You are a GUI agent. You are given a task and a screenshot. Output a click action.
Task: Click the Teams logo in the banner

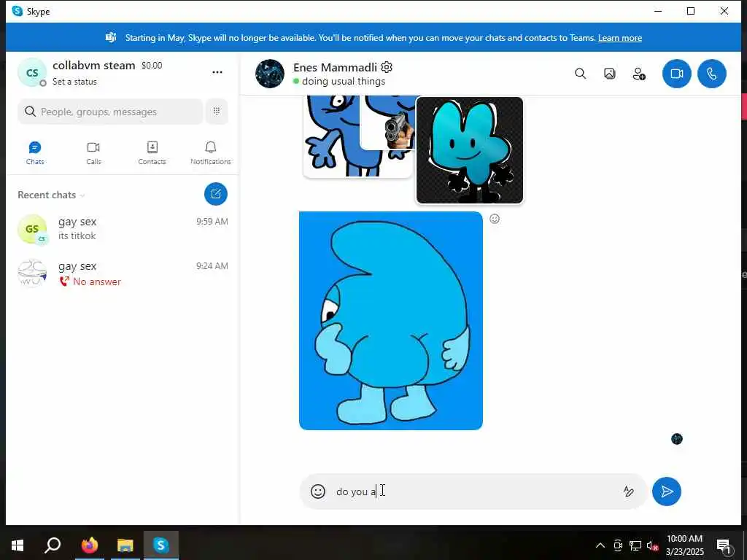[x=111, y=37]
